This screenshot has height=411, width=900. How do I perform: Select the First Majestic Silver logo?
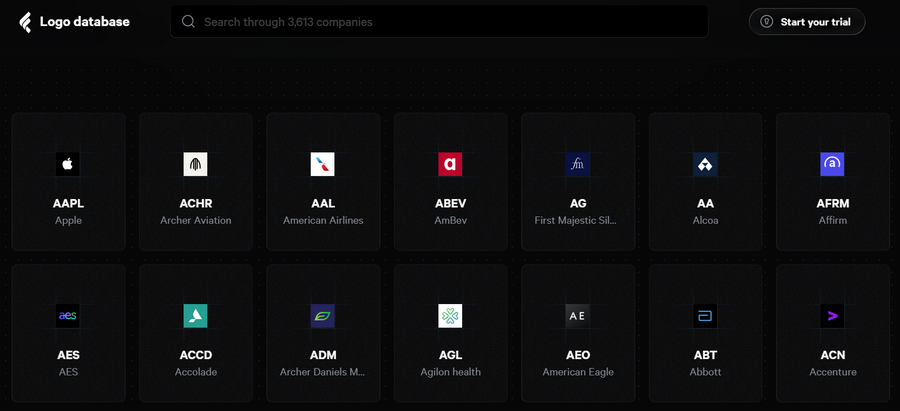pyautogui.click(x=578, y=164)
